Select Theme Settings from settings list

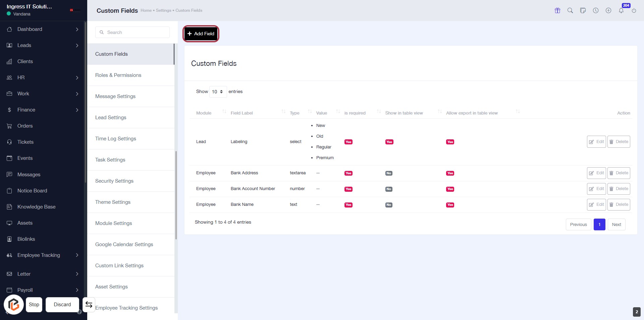[x=113, y=202]
